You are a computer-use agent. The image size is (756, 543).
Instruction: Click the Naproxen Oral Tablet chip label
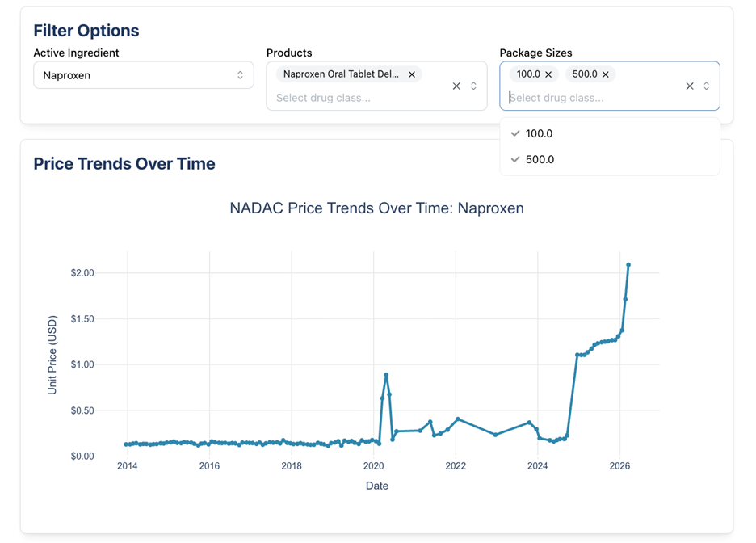[342, 74]
